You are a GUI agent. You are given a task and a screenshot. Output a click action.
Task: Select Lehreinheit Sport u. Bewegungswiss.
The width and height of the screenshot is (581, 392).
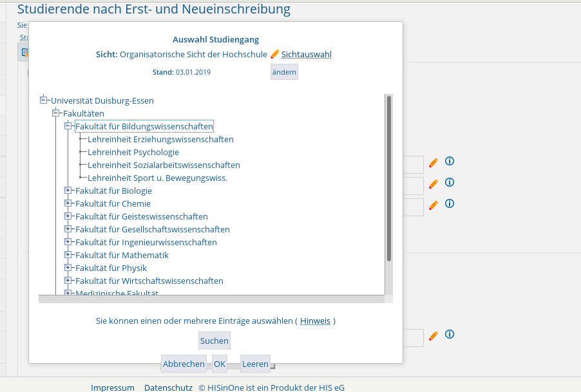157,178
